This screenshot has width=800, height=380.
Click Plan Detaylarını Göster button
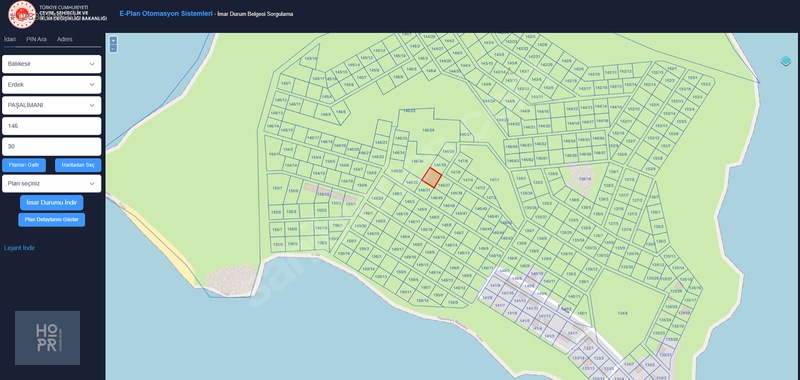point(52,220)
